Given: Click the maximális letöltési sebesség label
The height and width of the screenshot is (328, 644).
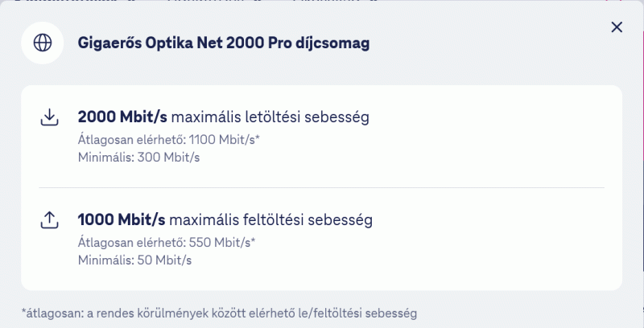Looking at the screenshot, I should (270, 117).
